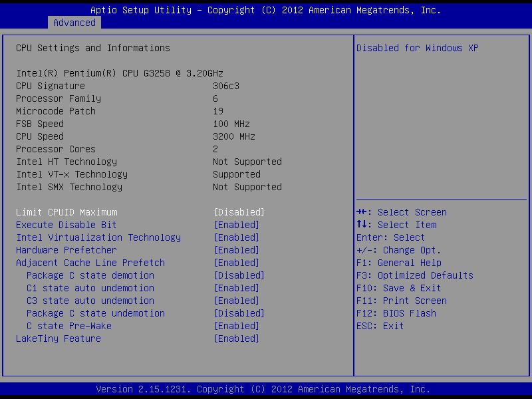Click the Intel HT Technology Not Supported value
This screenshot has height=399, width=532.
click(247, 162)
